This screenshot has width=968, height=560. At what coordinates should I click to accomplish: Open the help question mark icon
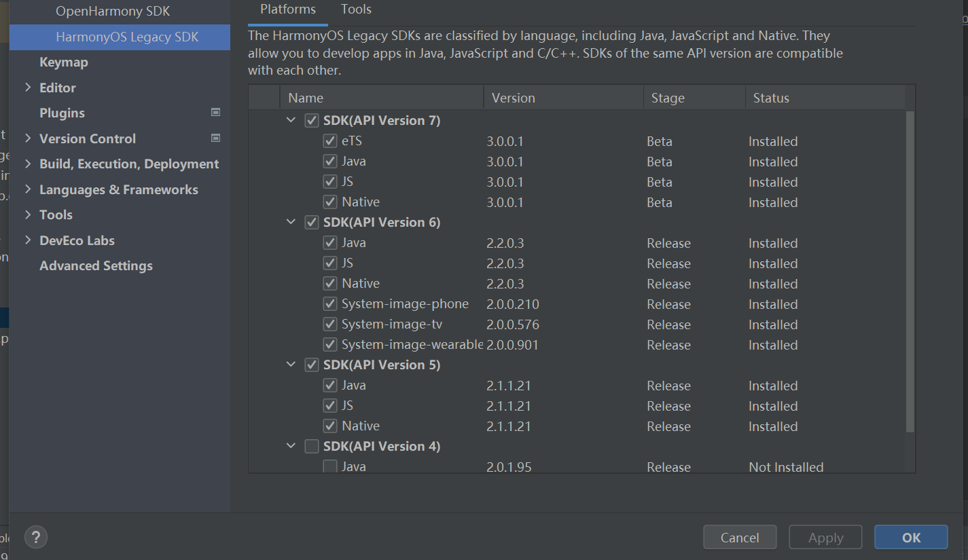[x=36, y=538]
